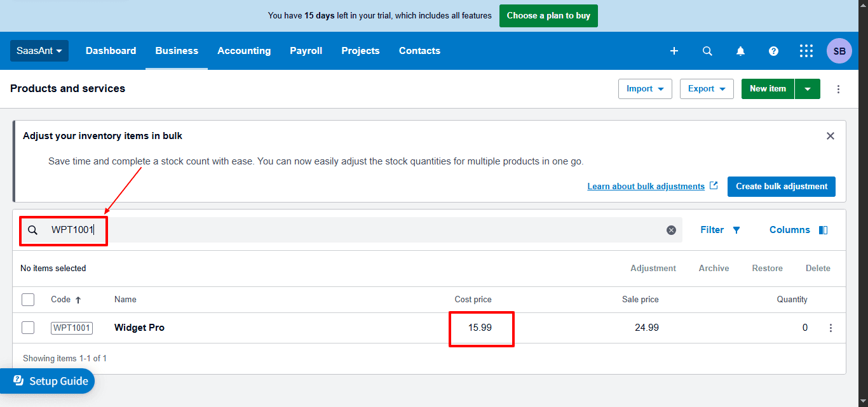Click the help question mark icon
The image size is (868, 407).
773,51
